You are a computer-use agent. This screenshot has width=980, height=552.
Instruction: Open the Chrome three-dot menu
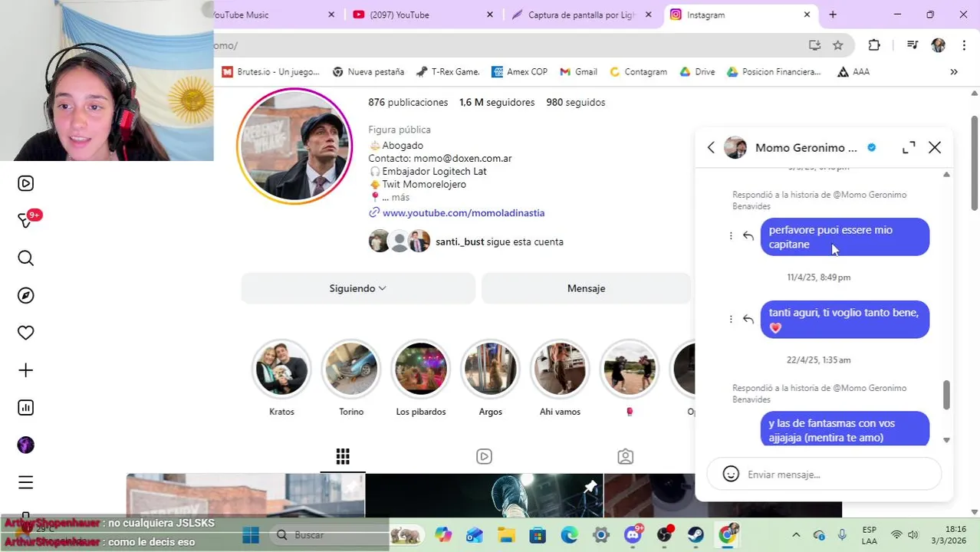point(964,45)
